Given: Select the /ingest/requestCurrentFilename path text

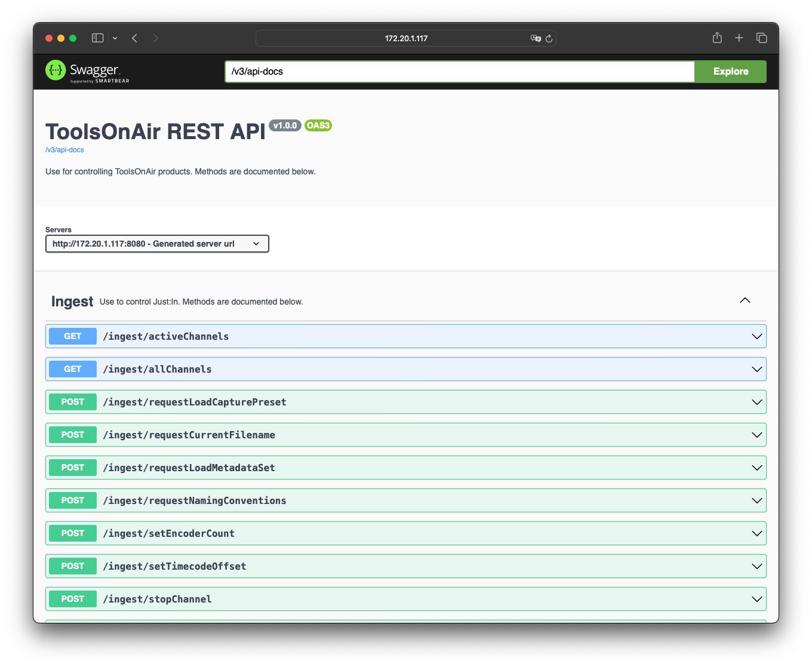Looking at the screenshot, I should [189, 435].
